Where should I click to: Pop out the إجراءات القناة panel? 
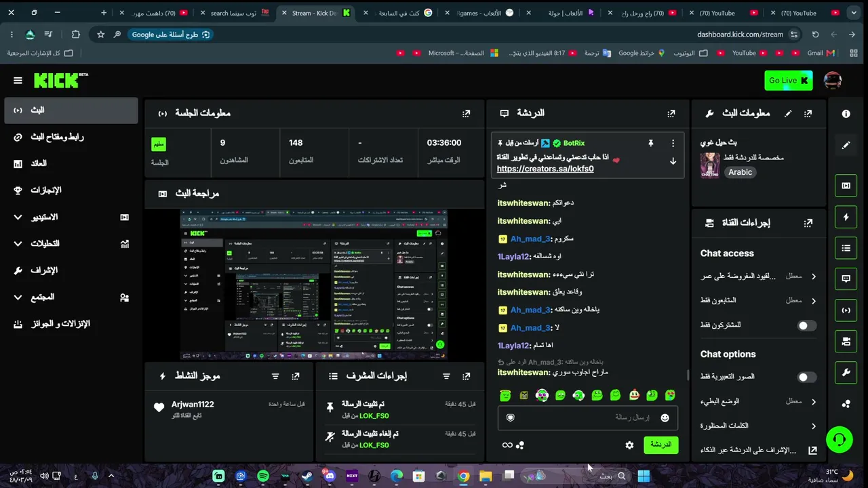tap(808, 223)
